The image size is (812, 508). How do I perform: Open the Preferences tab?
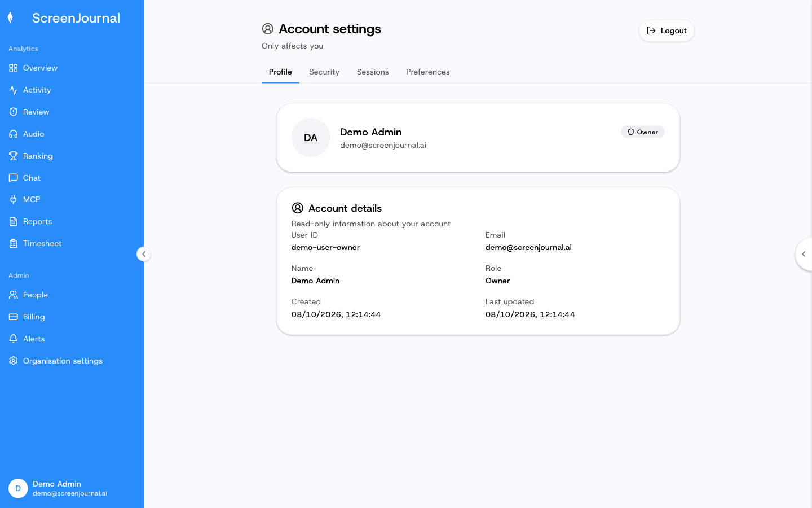(x=428, y=72)
